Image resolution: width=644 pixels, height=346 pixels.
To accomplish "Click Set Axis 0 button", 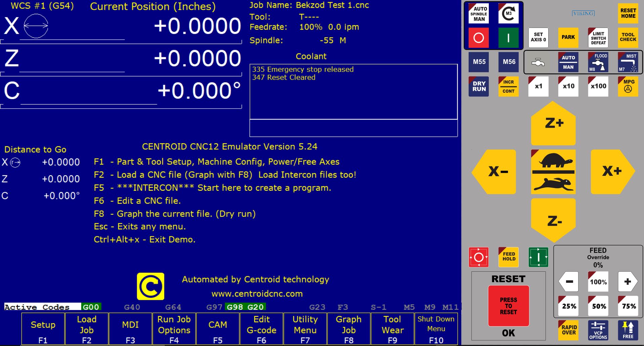I will tap(538, 37).
